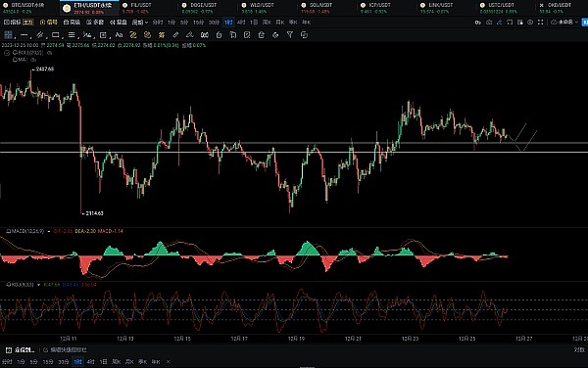Open the funnel filter tool
The image size is (588, 368).
coord(290,35)
